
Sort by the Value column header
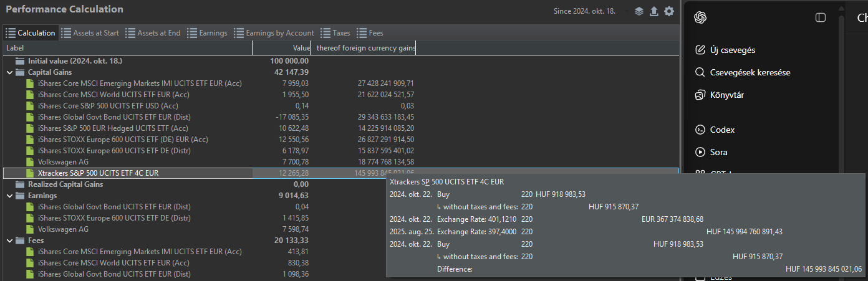click(x=281, y=48)
